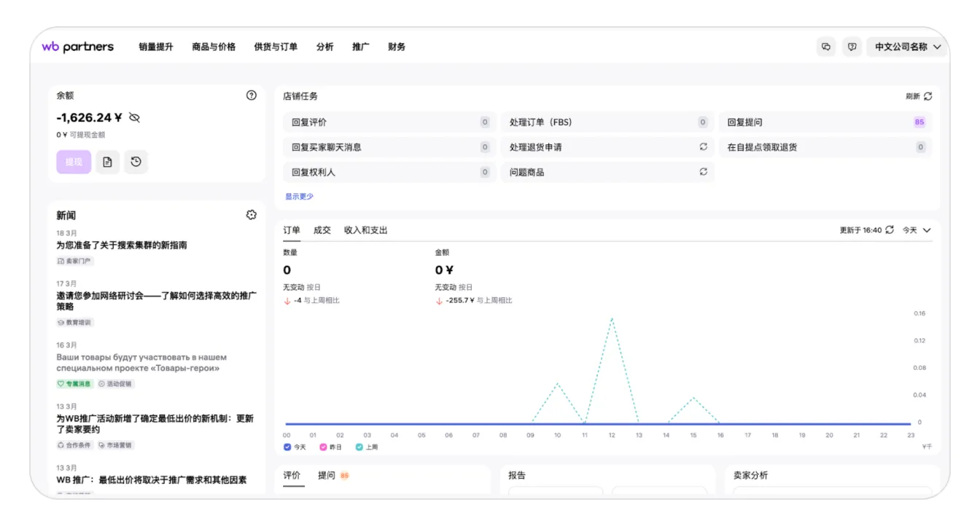
Task: Open the balance history clock icon
Action: (136, 162)
